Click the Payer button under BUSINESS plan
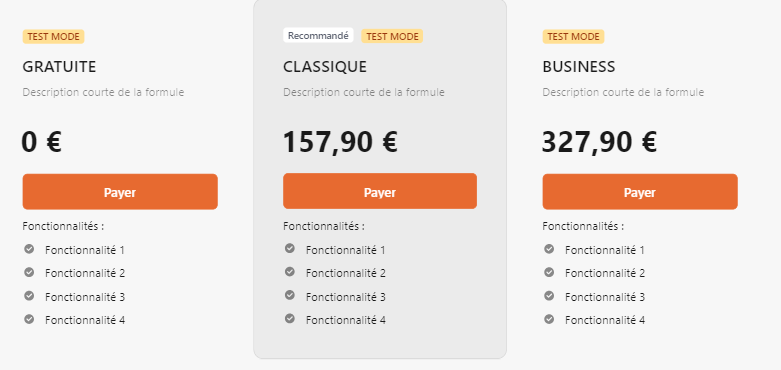Image resolution: width=781 pixels, height=370 pixels. pyautogui.click(x=640, y=192)
